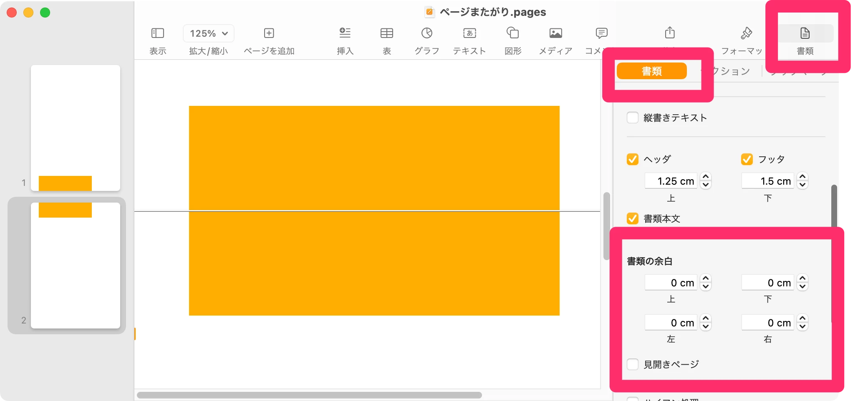Switch to the セクション tab
Viewport: 868px width, 401px height.
pyautogui.click(x=731, y=71)
